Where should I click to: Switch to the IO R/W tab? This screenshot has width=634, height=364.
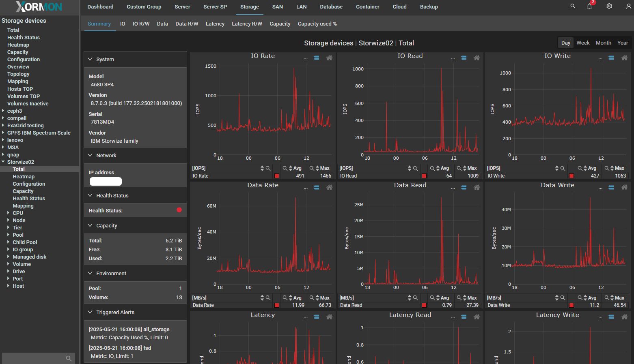point(141,24)
